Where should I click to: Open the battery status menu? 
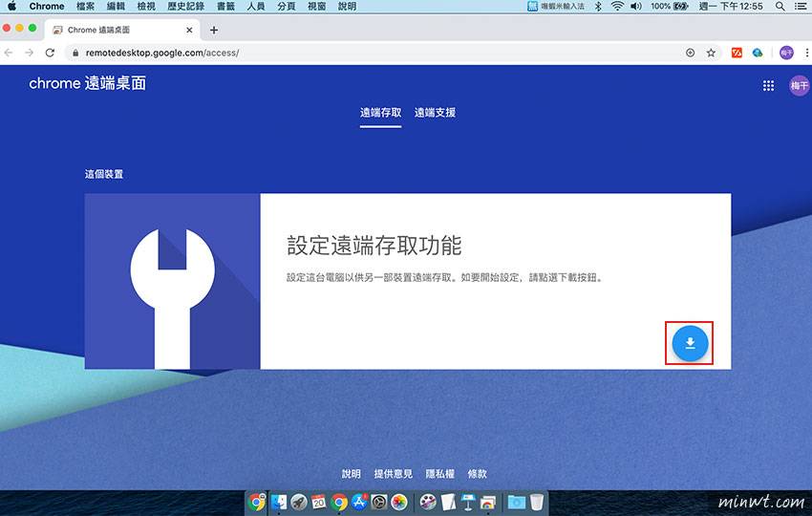tap(670, 7)
